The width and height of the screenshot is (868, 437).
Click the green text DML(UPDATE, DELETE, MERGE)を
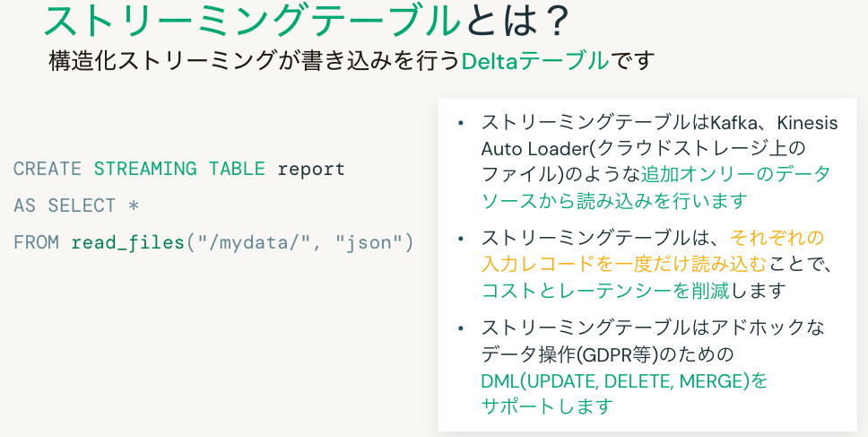[x=624, y=380]
